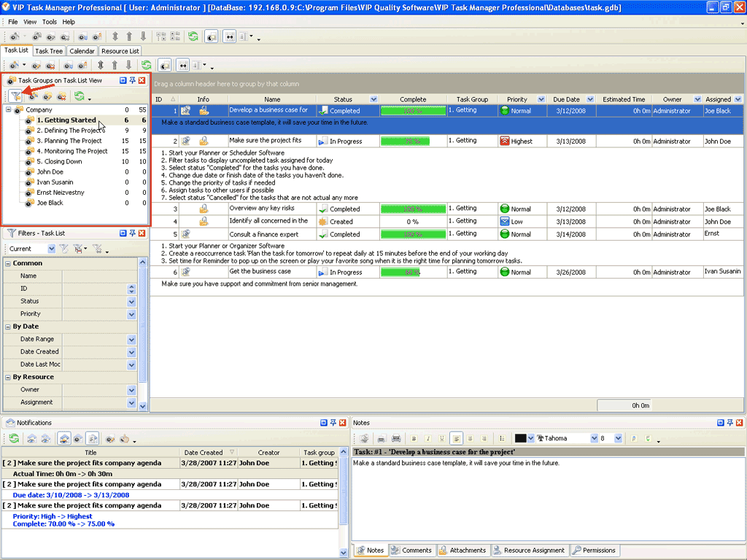The height and width of the screenshot is (560, 747).
Task: Set right alignment in Notes toolbar
Action: 484,438
